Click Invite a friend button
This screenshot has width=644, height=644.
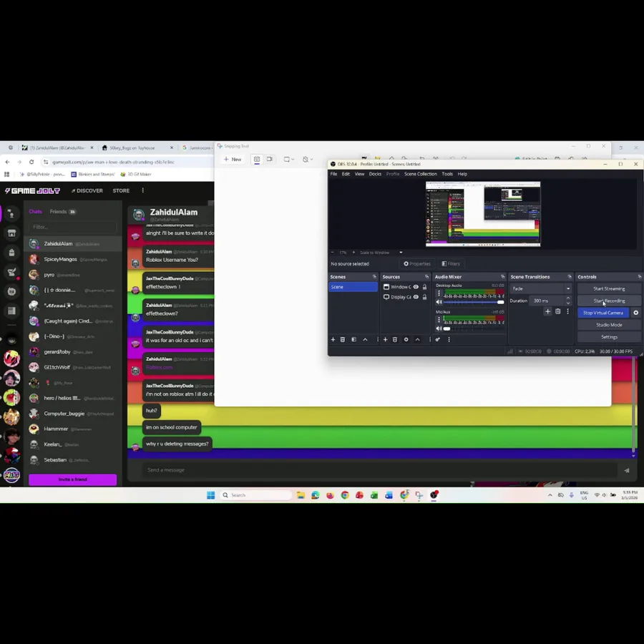(73, 479)
